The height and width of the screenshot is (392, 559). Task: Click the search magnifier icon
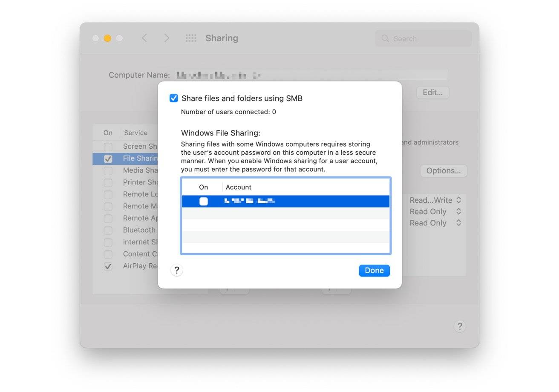385,38
